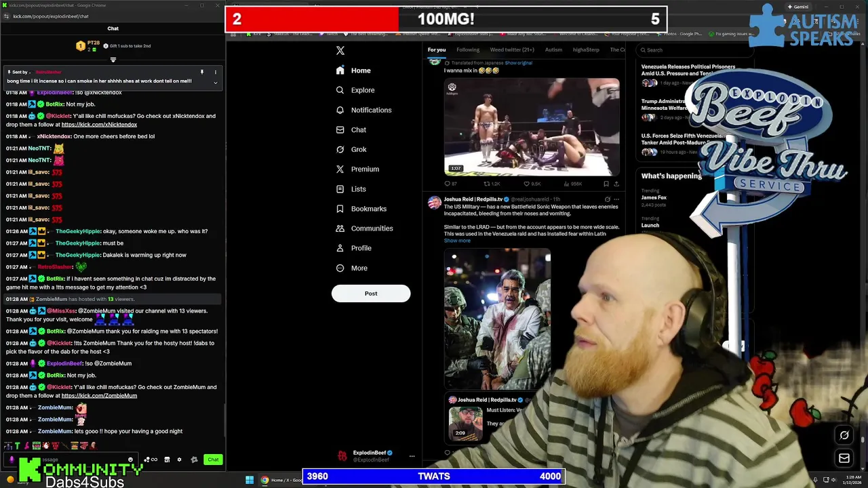The width and height of the screenshot is (868, 488).
Task: Open the More menu in X sidebar
Action: 351,268
